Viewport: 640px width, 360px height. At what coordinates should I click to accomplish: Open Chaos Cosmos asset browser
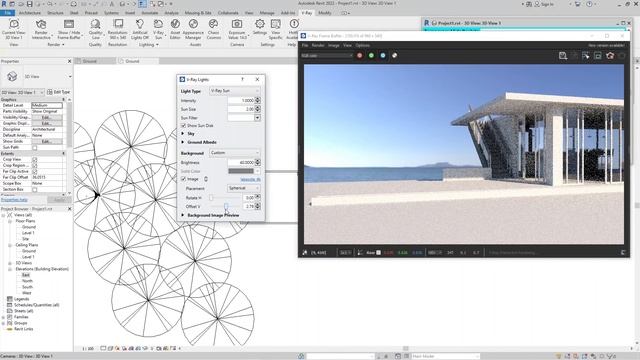pyautogui.click(x=213, y=24)
